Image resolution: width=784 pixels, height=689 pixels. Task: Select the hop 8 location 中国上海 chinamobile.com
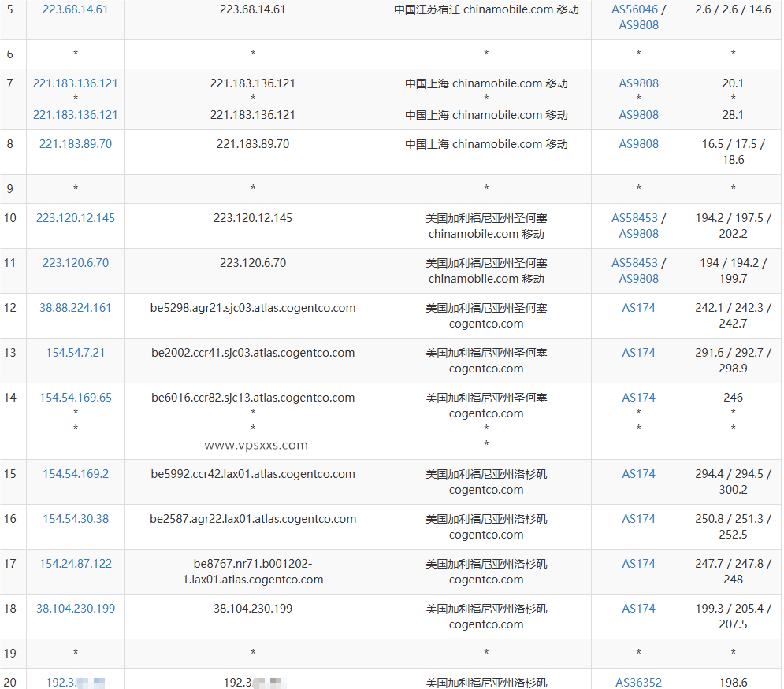[486, 144]
